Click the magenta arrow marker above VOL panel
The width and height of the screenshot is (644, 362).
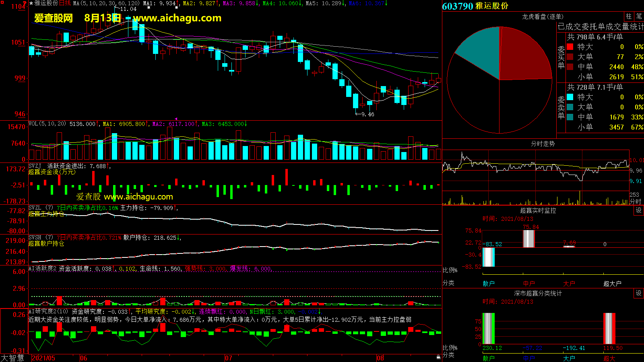(175, 119)
